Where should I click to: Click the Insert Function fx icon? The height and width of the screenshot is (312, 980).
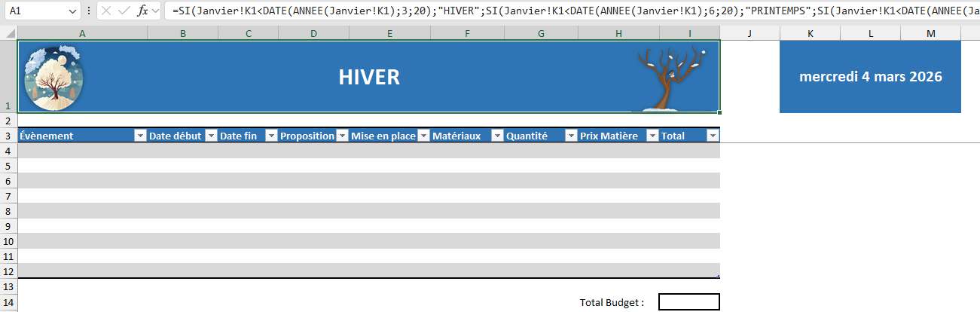[142, 11]
